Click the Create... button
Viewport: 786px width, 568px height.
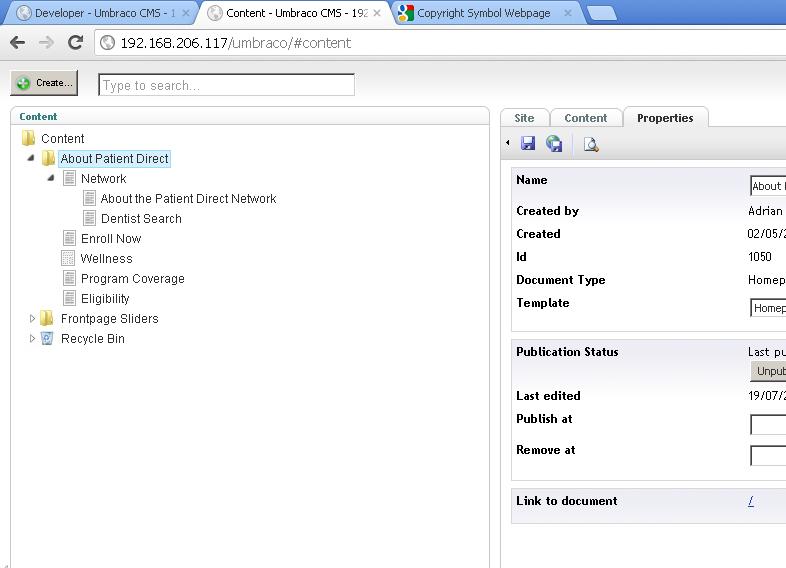(x=44, y=83)
